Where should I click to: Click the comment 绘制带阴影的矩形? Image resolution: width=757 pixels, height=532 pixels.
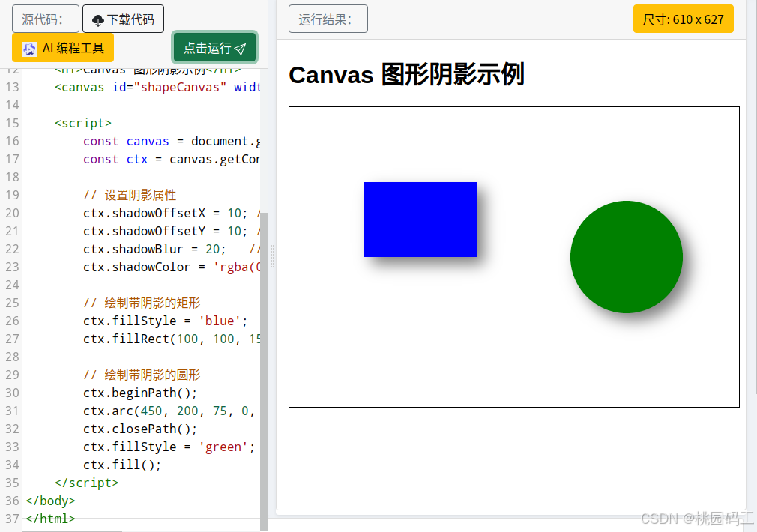(142, 303)
